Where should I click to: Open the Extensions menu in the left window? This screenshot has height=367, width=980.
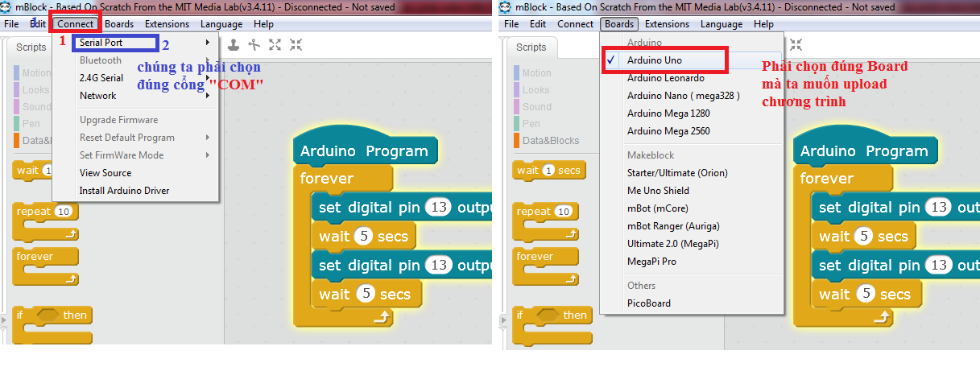point(167,24)
